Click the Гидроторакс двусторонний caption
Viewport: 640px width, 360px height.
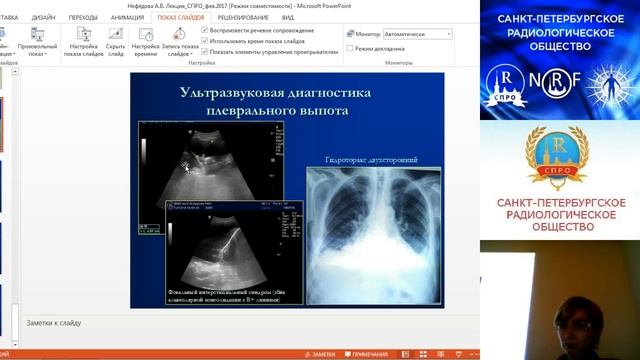371,160
